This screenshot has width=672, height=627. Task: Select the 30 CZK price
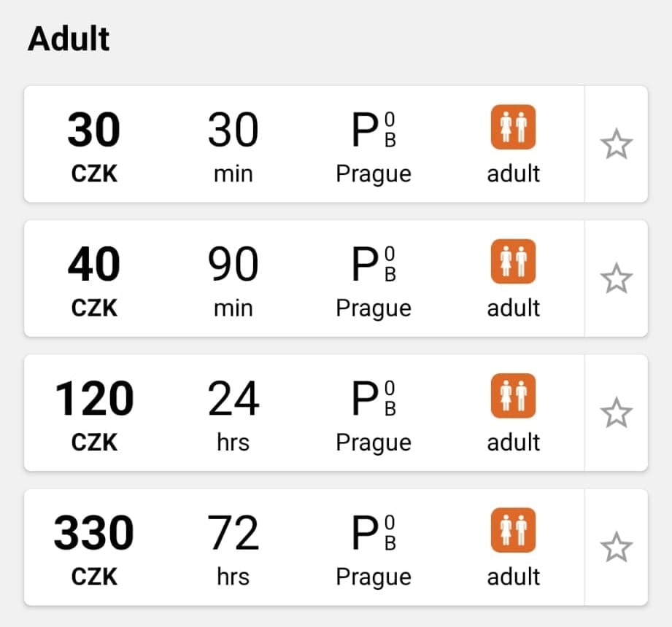[x=94, y=147]
